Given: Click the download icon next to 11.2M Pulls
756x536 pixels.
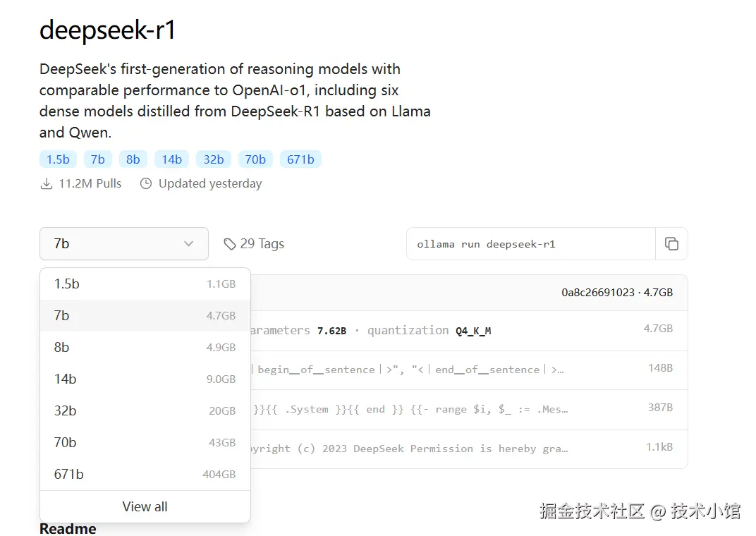Looking at the screenshot, I should click(47, 184).
